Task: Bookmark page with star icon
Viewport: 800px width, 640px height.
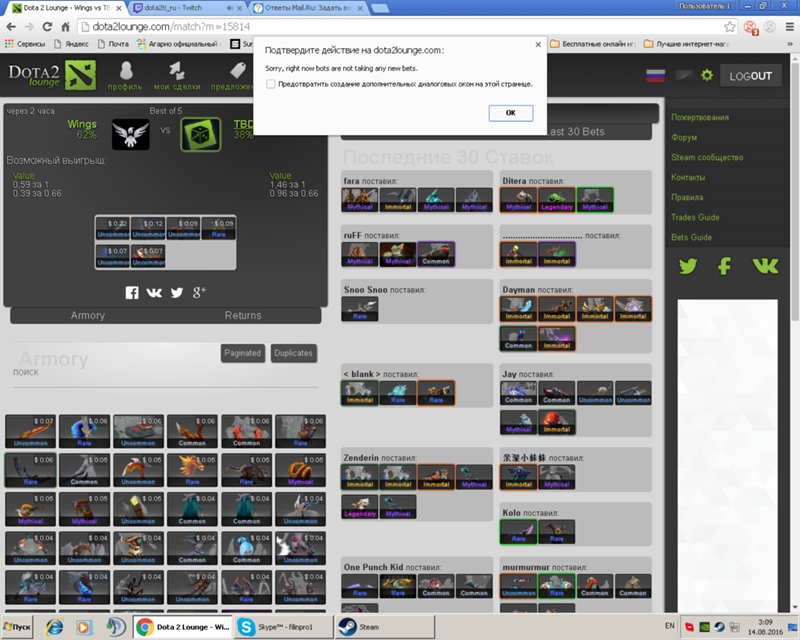Action: pyautogui.click(x=730, y=27)
